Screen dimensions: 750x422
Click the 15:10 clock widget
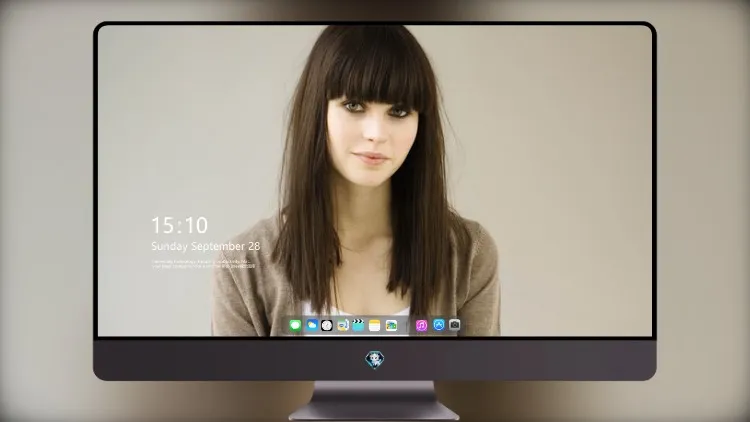[x=179, y=225]
